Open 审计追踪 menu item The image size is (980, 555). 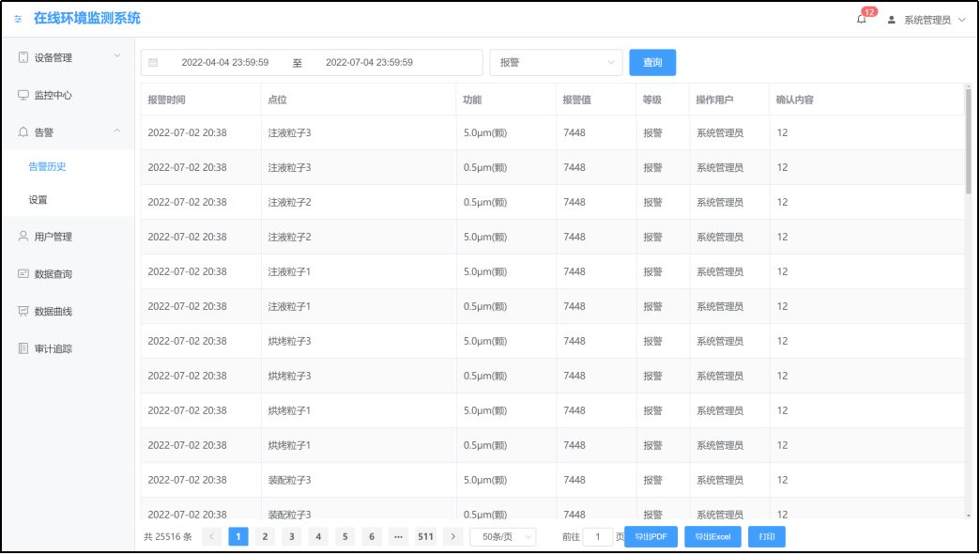tap(69, 348)
